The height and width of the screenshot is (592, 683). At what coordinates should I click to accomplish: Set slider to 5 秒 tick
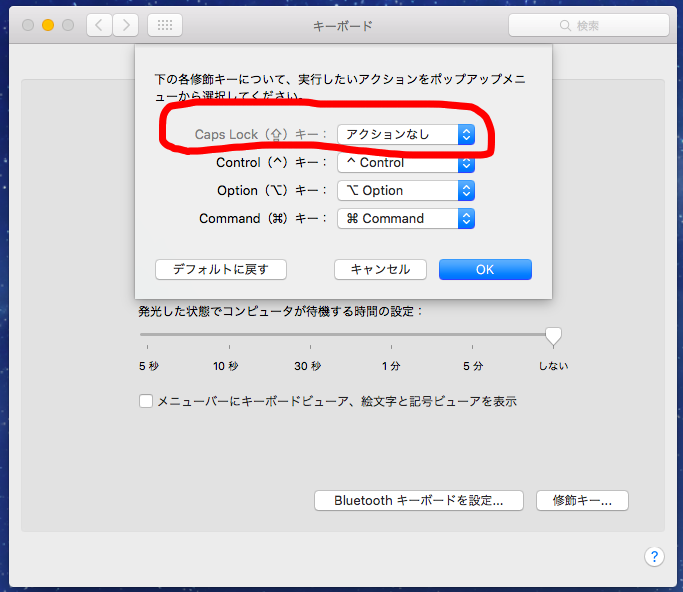tap(148, 347)
